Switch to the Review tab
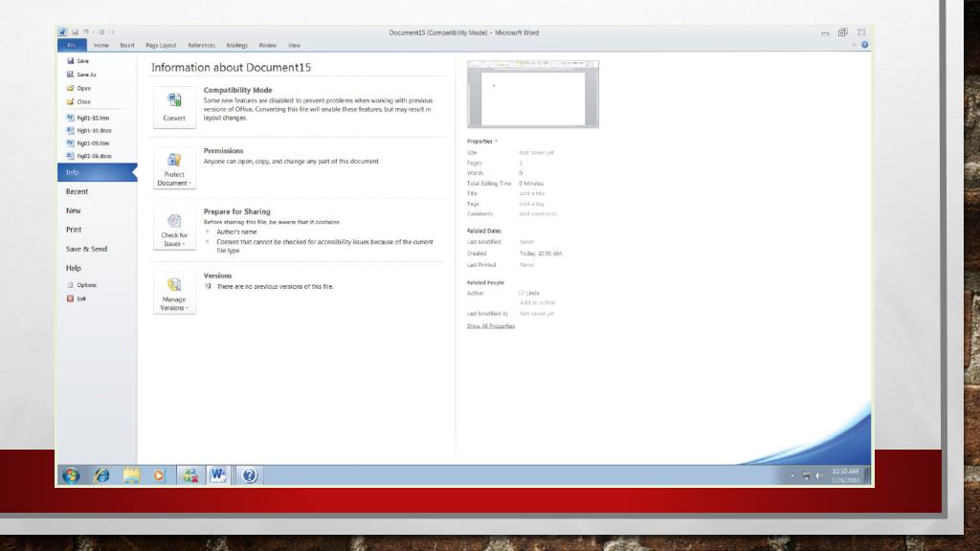 click(268, 45)
